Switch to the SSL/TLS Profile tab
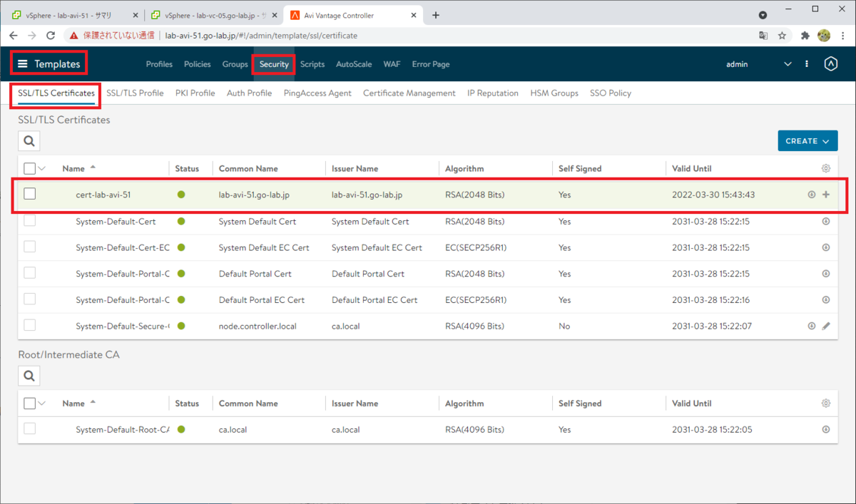 [x=135, y=93]
